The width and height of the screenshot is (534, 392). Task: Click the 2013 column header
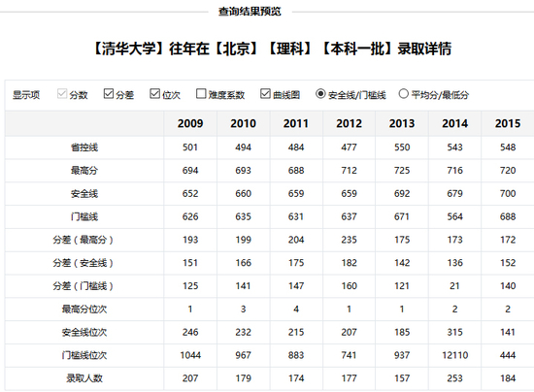[402, 123]
